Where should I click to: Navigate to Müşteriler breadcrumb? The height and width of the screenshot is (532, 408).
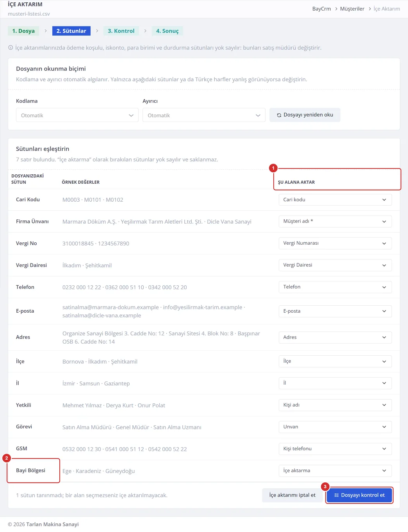click(352, 9)
